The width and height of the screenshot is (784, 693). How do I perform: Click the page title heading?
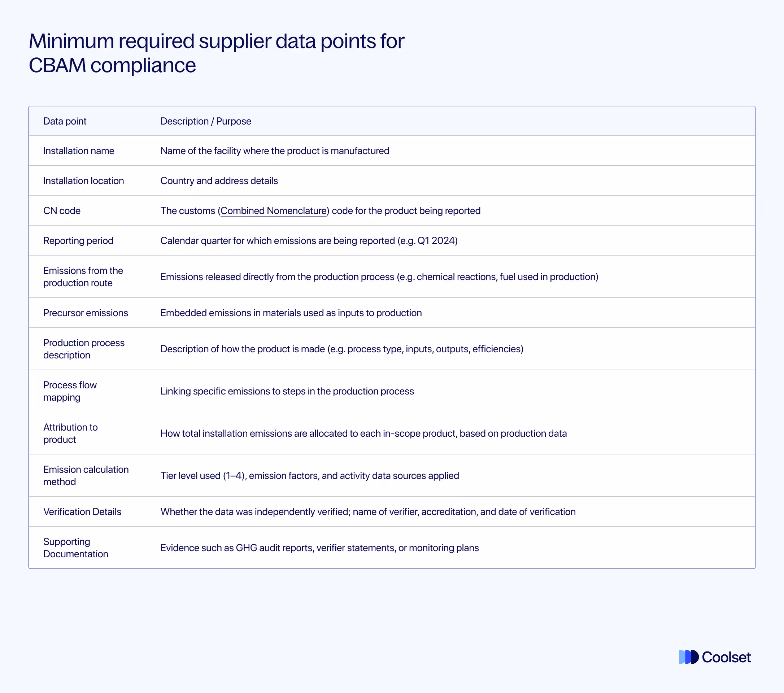tap(216, 53)
